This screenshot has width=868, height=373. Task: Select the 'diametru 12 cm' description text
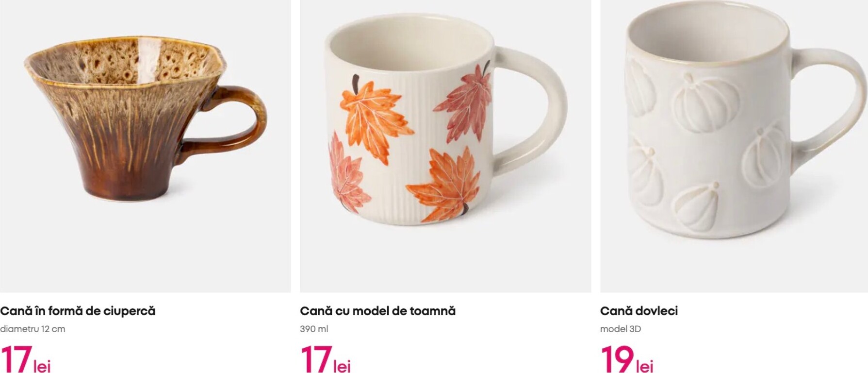click(x=33, y=329)
